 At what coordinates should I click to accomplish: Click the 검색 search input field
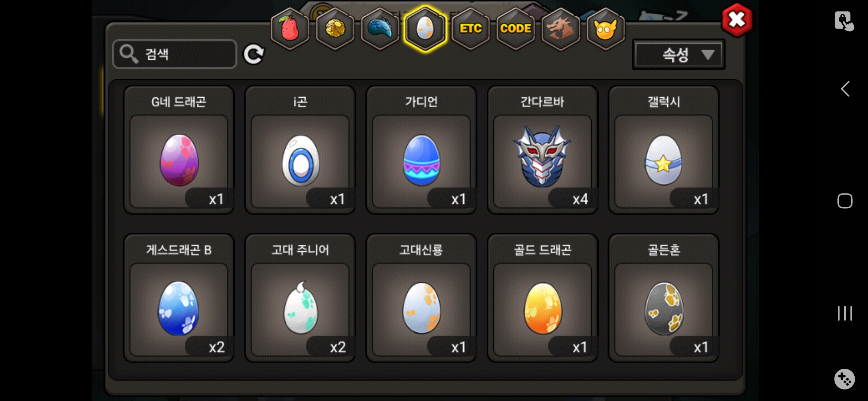pyautogui.click(x=175, y=54)
